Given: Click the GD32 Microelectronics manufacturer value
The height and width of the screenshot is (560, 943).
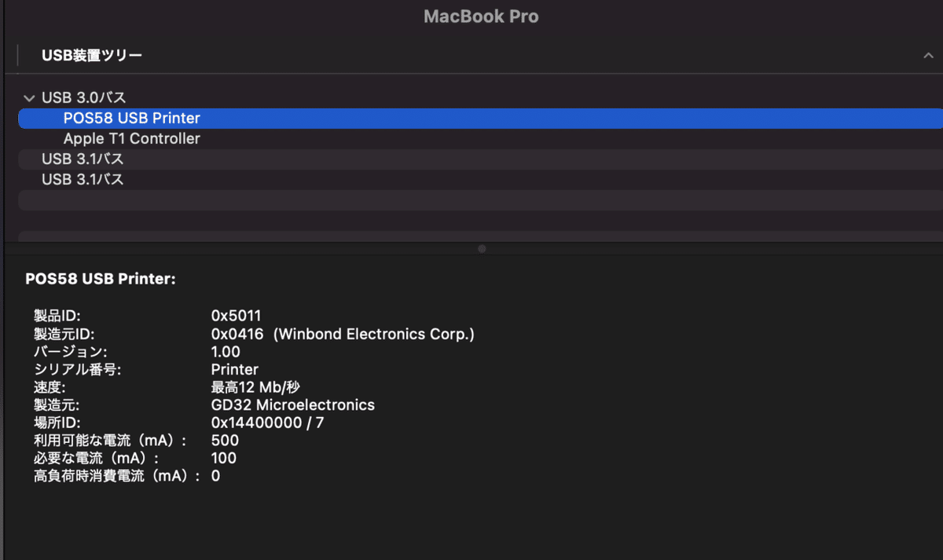Looking at the screenshot, I should (293, 405).
